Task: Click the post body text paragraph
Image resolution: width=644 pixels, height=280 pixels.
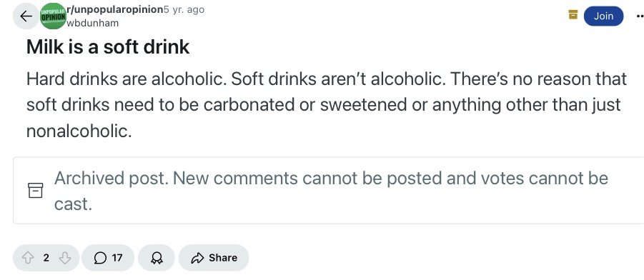Action: pos(327,105)
